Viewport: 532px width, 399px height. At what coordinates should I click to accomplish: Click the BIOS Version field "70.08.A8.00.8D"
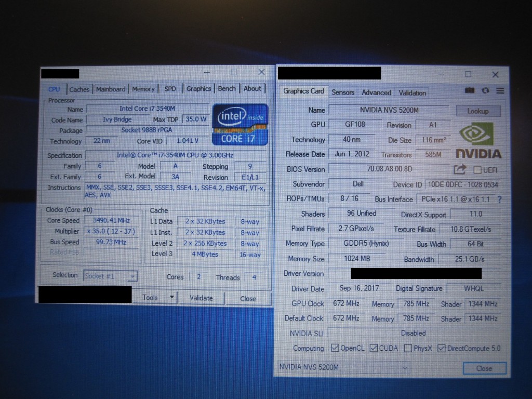coord(390,169)
